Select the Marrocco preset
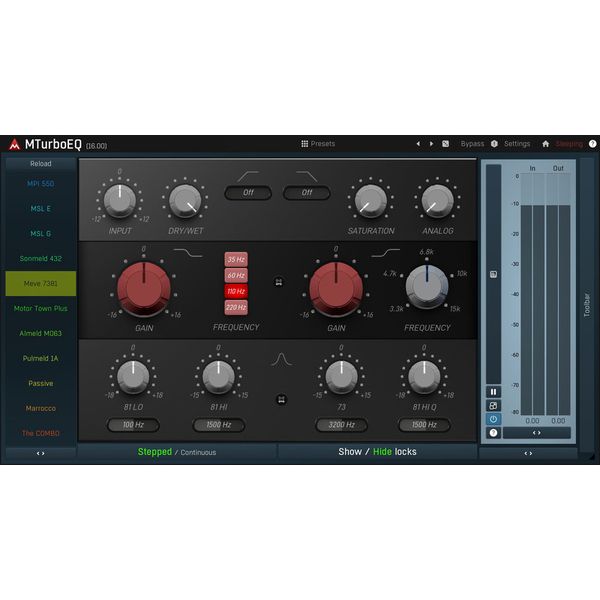600x600 pixels. tap(41, 408)
